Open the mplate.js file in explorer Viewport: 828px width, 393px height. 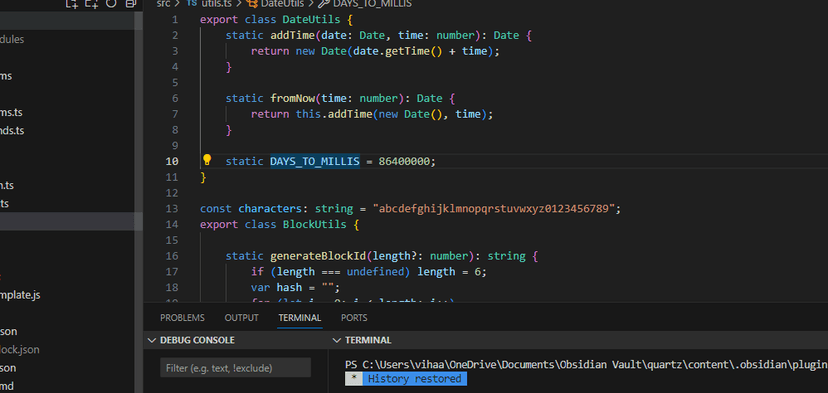point(20,295)
